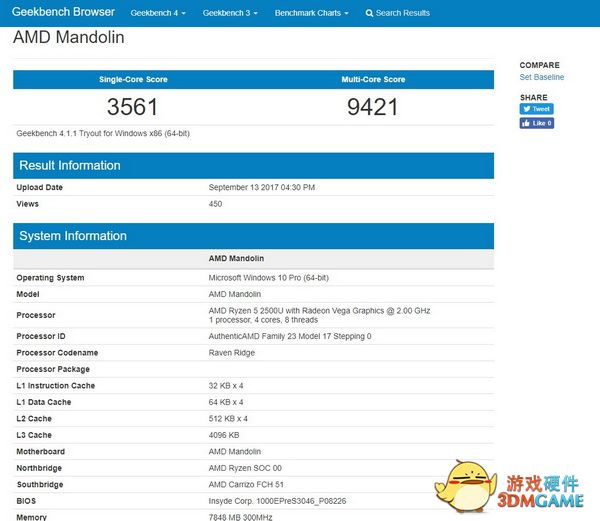Select Memory value 7848 MB 300MHz
Viewport: 600px width, 521px height.
tap(240, 517)
